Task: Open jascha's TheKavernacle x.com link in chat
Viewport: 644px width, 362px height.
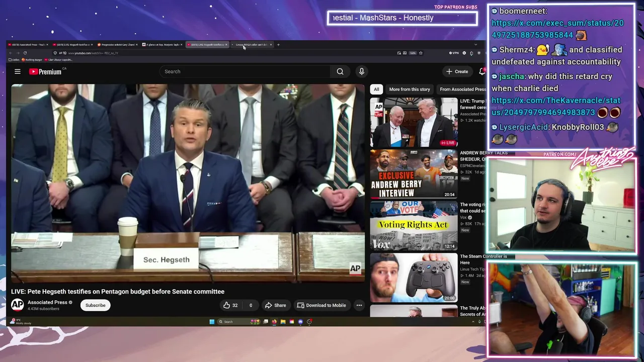Action: pos(556,107)
